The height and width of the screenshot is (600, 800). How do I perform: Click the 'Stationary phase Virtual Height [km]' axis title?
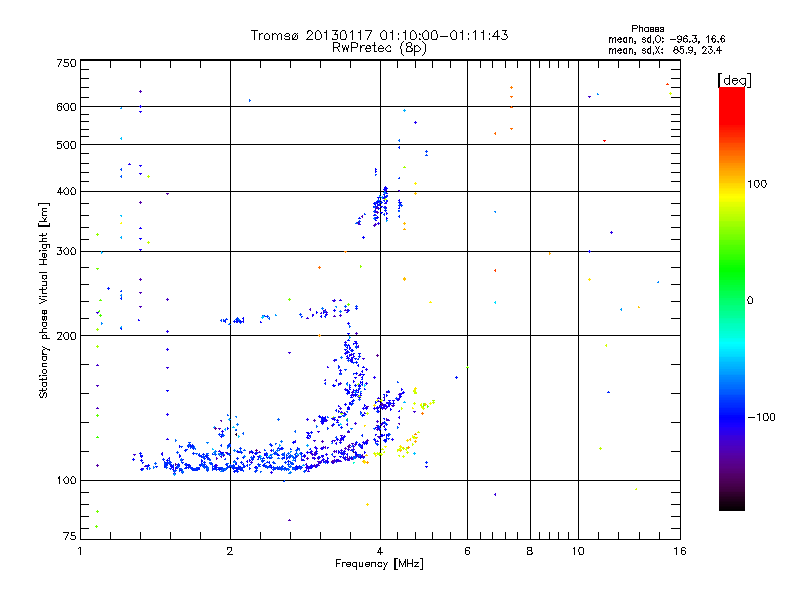44,300
